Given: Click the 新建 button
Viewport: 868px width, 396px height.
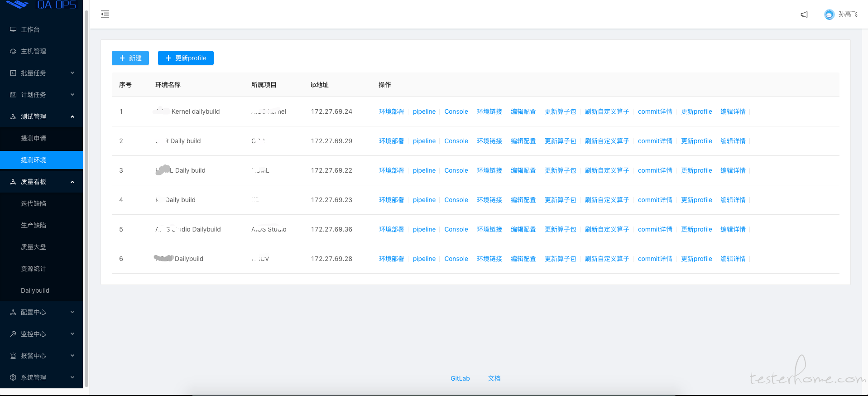Looking at the screenshot, I should point(130,58).
